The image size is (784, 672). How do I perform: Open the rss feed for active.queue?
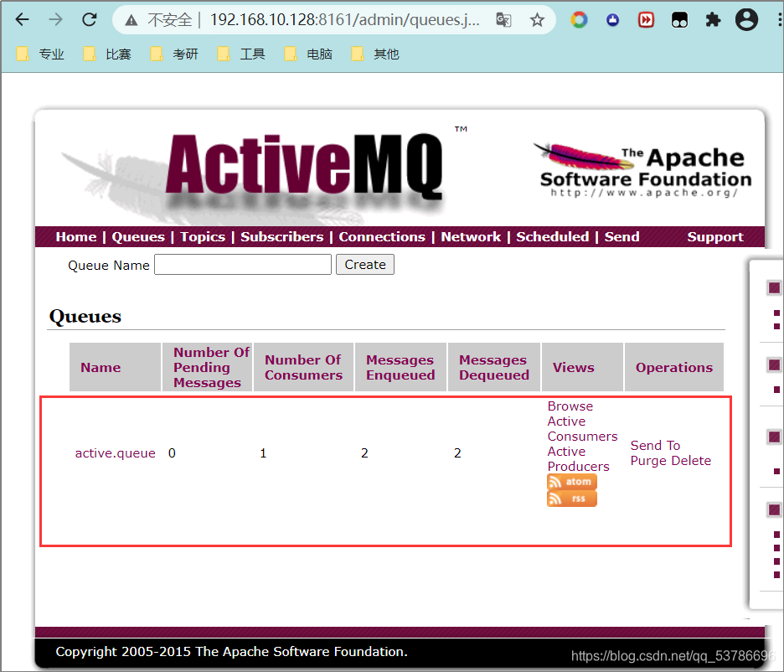572,499
